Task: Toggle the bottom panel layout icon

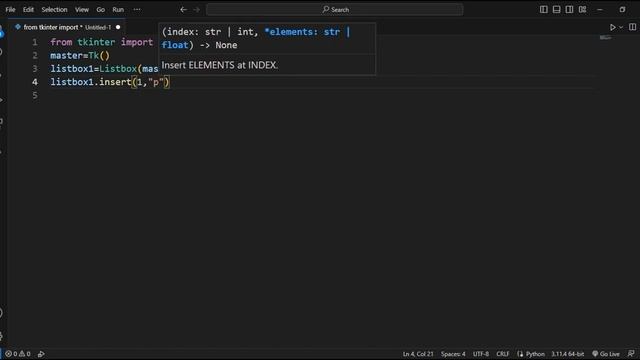Action: click(556, 9)
